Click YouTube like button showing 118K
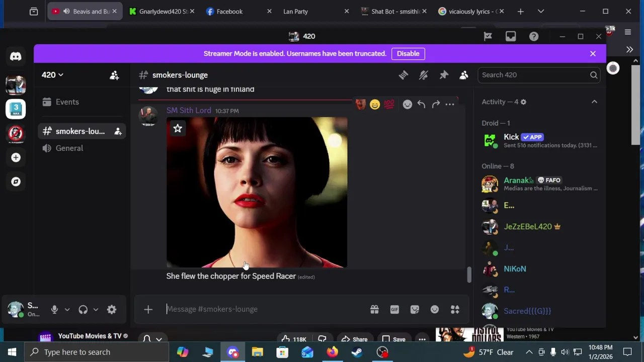This screenshot has height=362, width=644. pyautogui.click(x=294, y=339)
